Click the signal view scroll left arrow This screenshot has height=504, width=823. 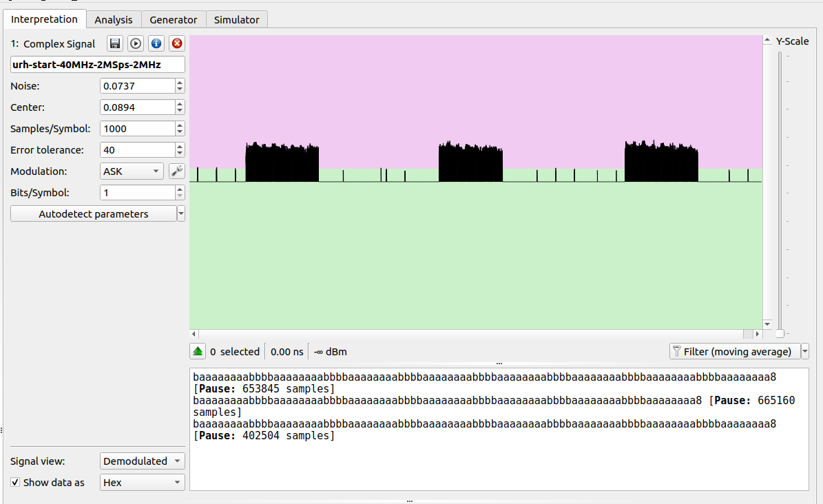(194, 334)
